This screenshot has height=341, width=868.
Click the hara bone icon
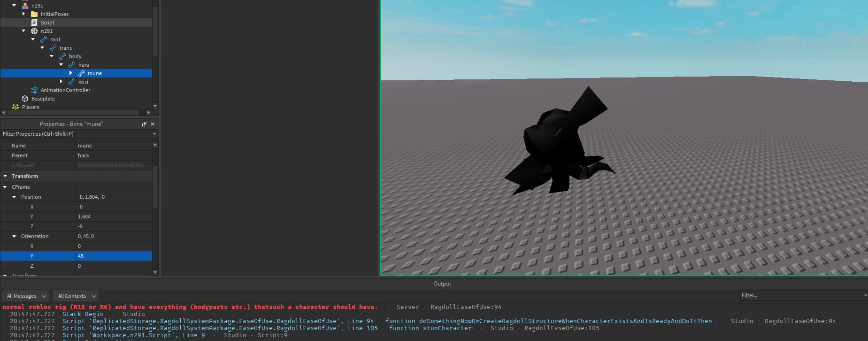[72, 65]
